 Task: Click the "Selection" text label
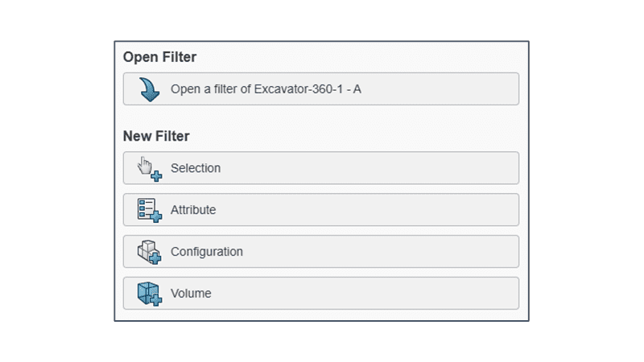[196, 168]
